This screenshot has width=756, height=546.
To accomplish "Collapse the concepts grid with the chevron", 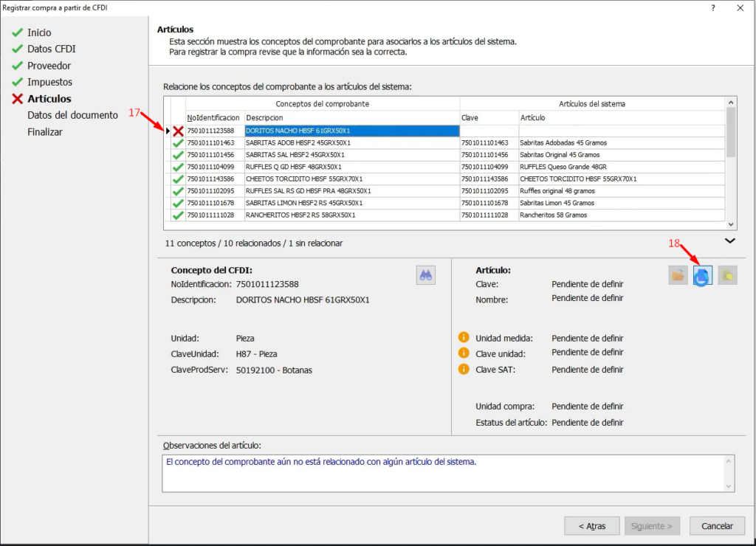I will pyautogui.click(x=729, y=241).
